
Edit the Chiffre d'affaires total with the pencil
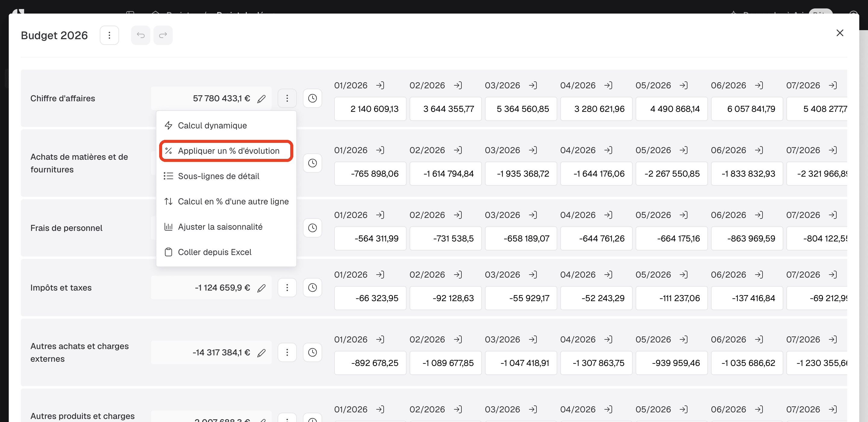[262, 99]
